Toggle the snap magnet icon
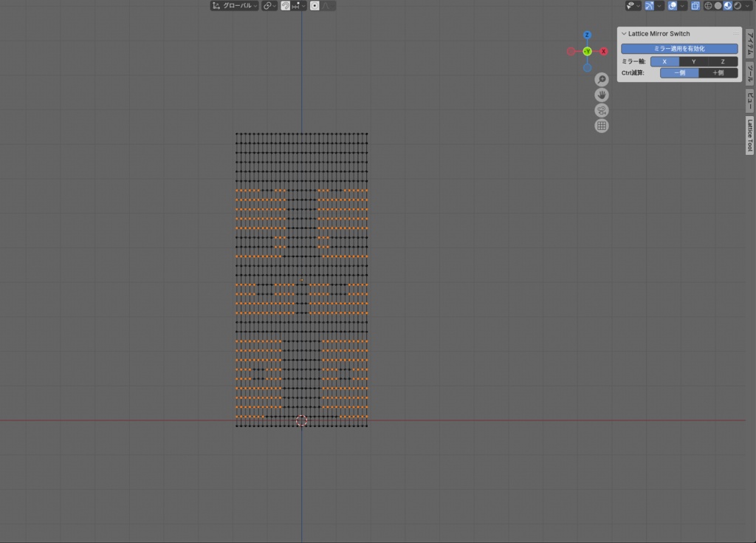 (x=286, y=6)
